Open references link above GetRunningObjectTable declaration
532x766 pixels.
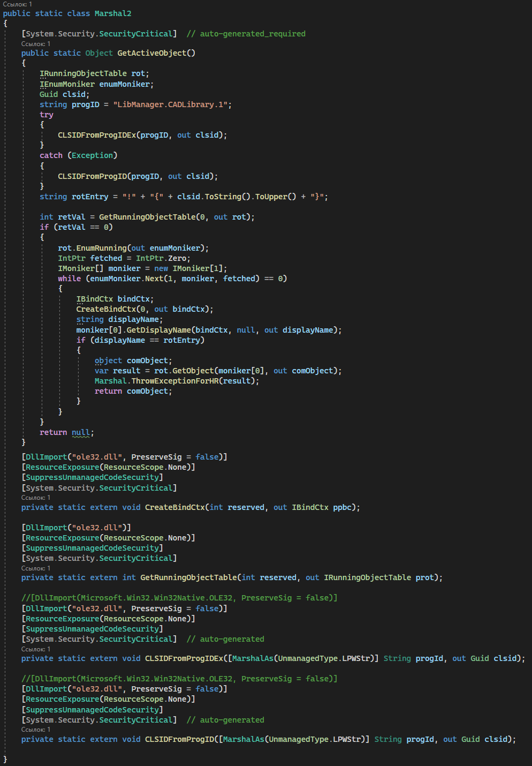(36, 568)
